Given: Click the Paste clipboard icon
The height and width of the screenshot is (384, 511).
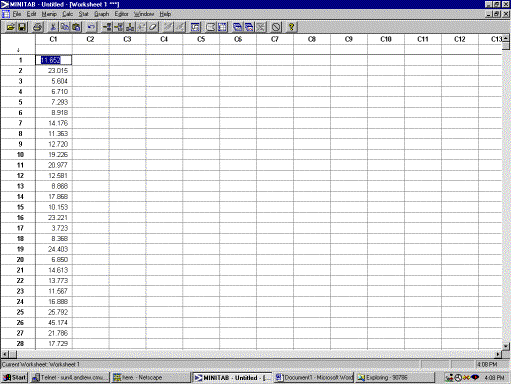Looking at the screenshot, I should pyautogui.click(x=76, y=27).
